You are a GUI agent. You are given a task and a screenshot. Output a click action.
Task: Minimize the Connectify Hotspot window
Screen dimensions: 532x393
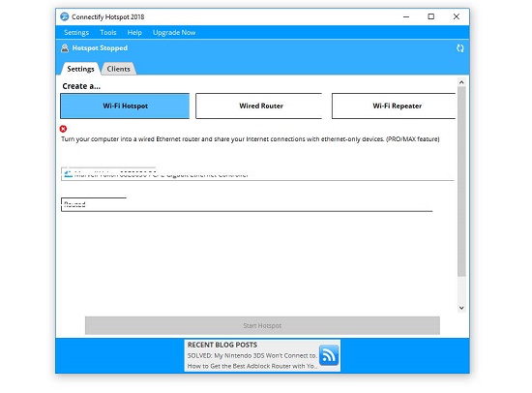pos(406,16)
